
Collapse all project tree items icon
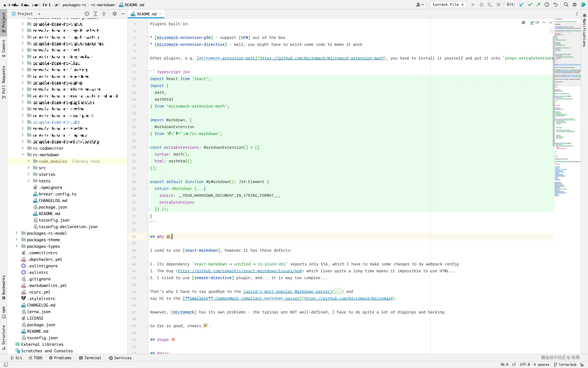104,14
